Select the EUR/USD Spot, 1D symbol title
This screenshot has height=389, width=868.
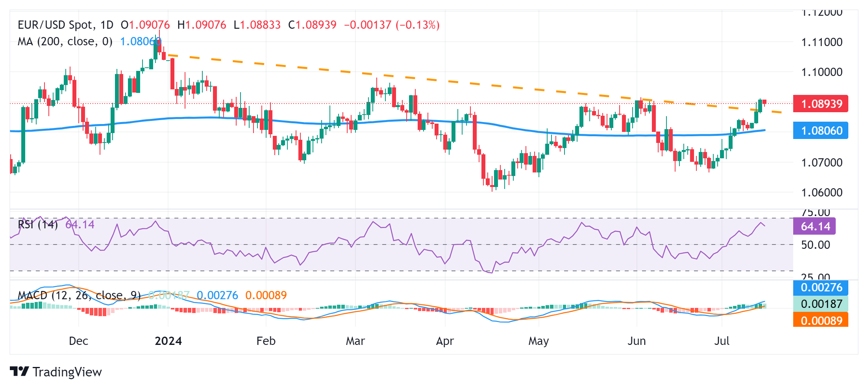[65, 25]
